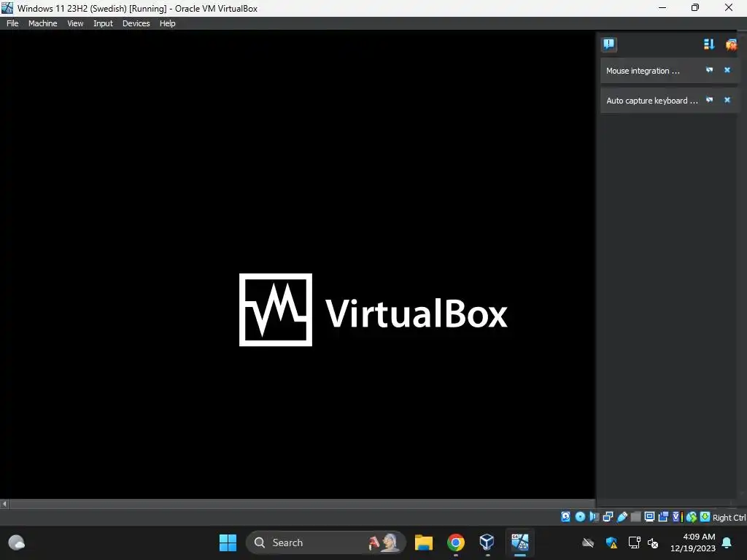747x560 pixels.
Task: Open the Windows Start menu
Action: (228, 542)
